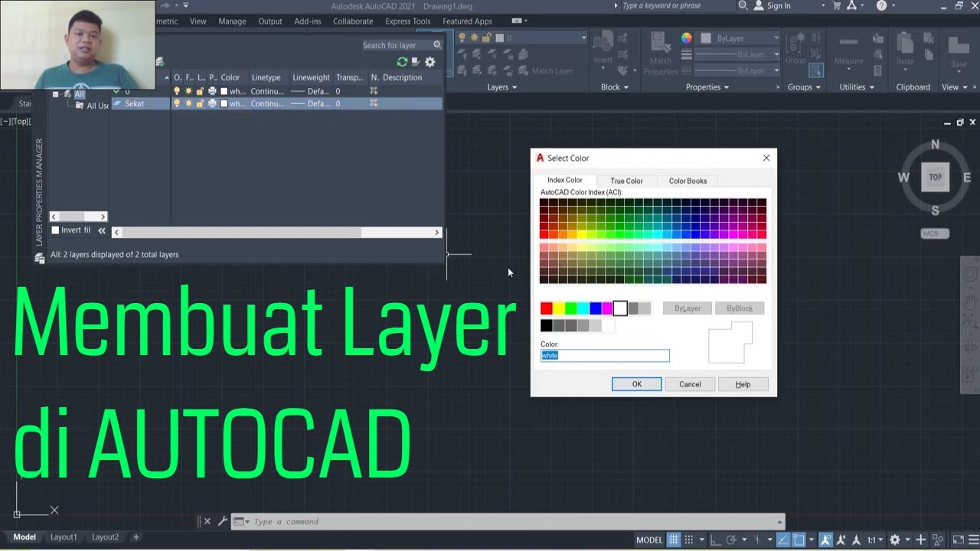Viewport: 980px width, 551px height.
Task: Toggle the lock icon for Sekat layer
Action: pos(200,103)
